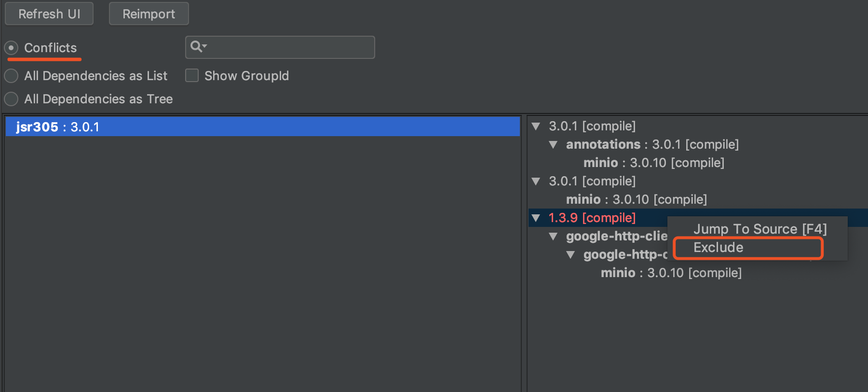Collapse the red 1.3.9 [compile] node
This screenshot has width=868, height=392.
pos(536,218)
